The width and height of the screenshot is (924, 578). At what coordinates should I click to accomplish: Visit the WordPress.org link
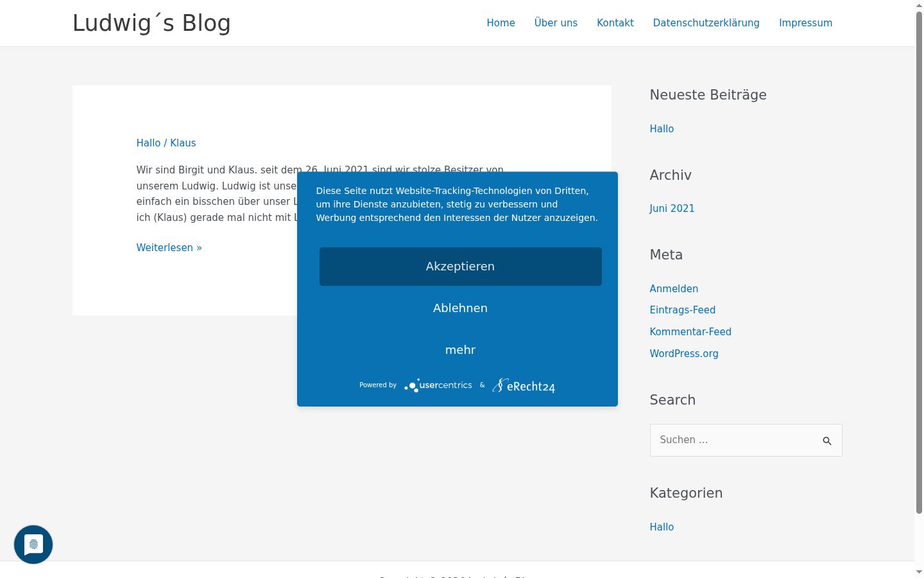(x=684, y=354)
